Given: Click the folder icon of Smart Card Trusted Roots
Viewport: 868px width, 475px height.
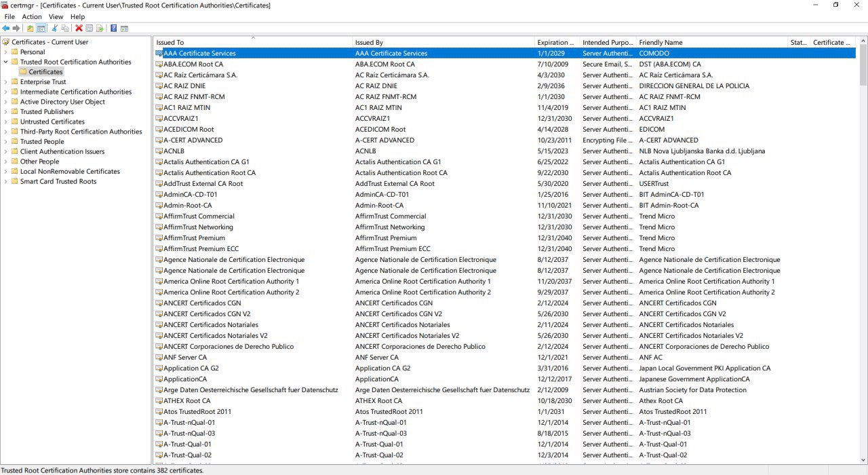Looking at the screenshot, I should pyautogui.click(x=14, y=181).
